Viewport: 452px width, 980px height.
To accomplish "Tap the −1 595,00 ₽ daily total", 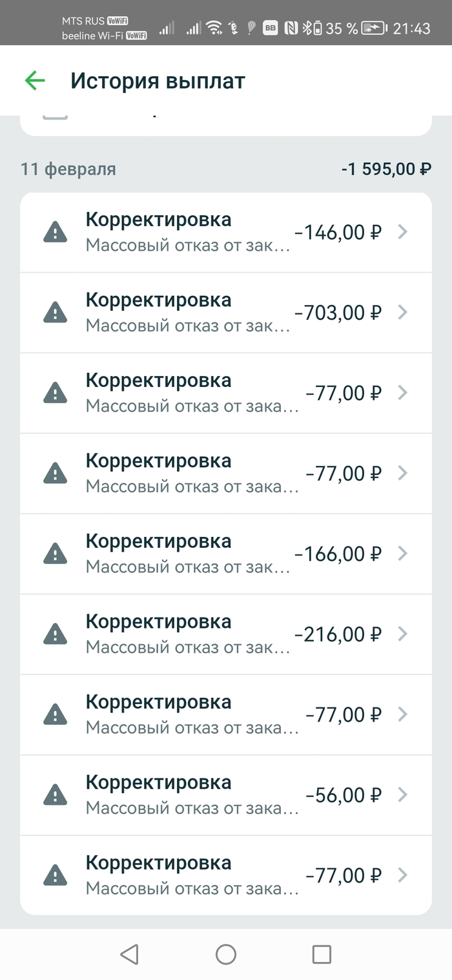I will (386, 169).
